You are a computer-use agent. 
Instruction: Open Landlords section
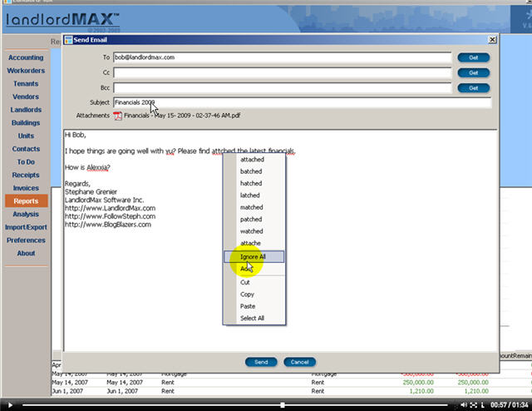26,110
